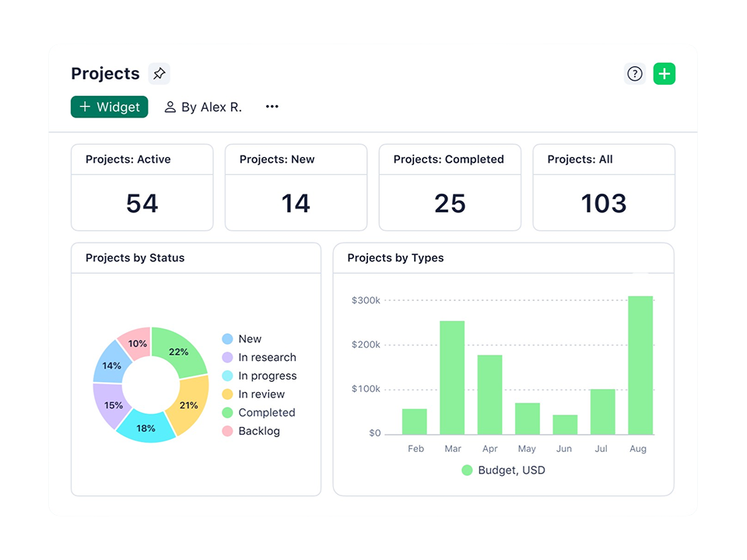Viewport: 747px width, 560px height.
Task: Select the By Alex R. owner filter
Action: pos(203,107)
